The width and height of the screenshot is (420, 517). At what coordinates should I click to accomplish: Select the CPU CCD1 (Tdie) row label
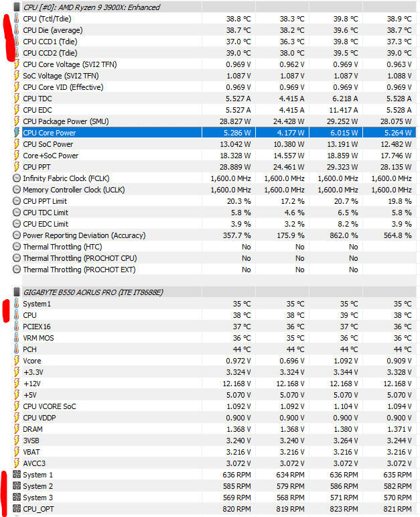[x=50, y=42]
